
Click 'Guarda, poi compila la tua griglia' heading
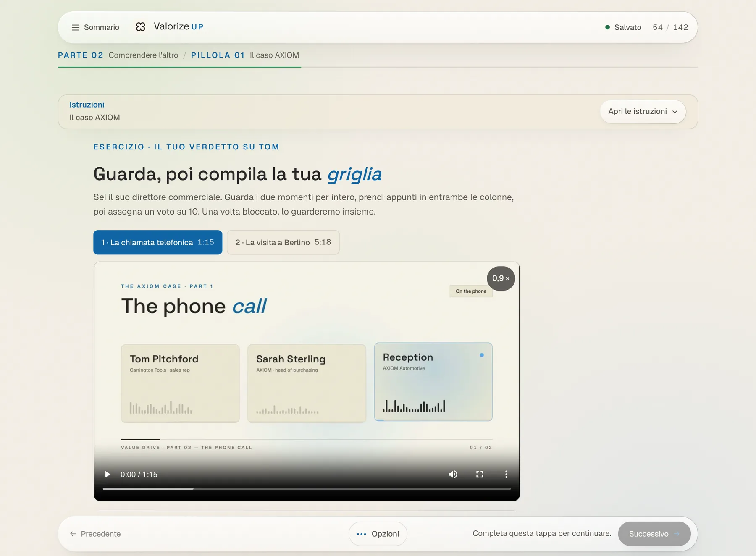(x=237, y=174)
